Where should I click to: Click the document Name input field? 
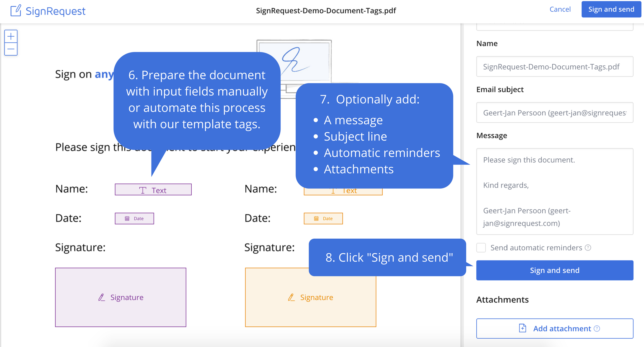554,67
